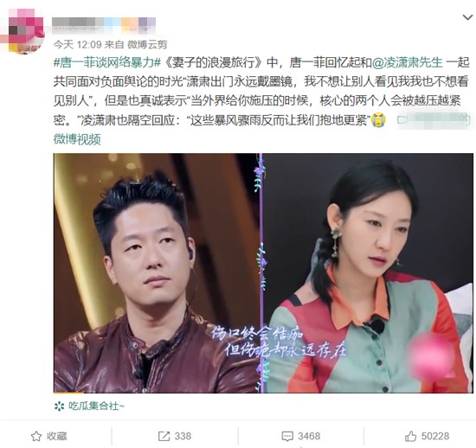Click the crying emoji in post text
The image size is (476, 448).
click(378, 120)
